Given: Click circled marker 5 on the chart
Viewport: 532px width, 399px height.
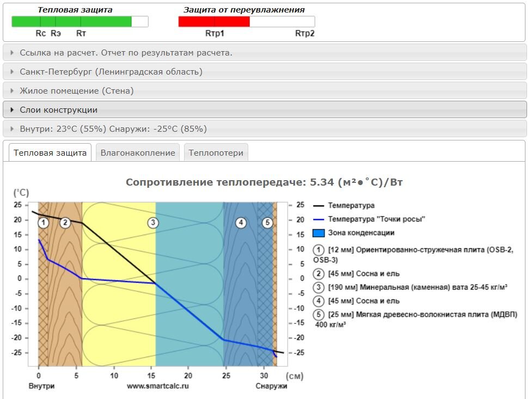Looking at the screenshot, I should coord(267,222).
